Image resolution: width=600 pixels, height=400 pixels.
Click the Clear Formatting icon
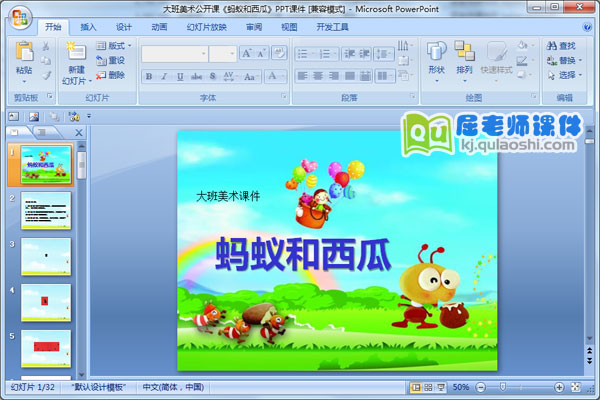tap(279, 53)
